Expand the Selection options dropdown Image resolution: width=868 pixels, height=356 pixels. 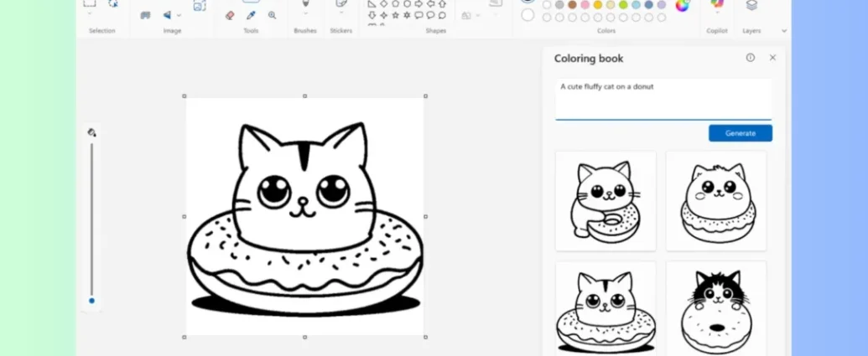pos(90,13)
